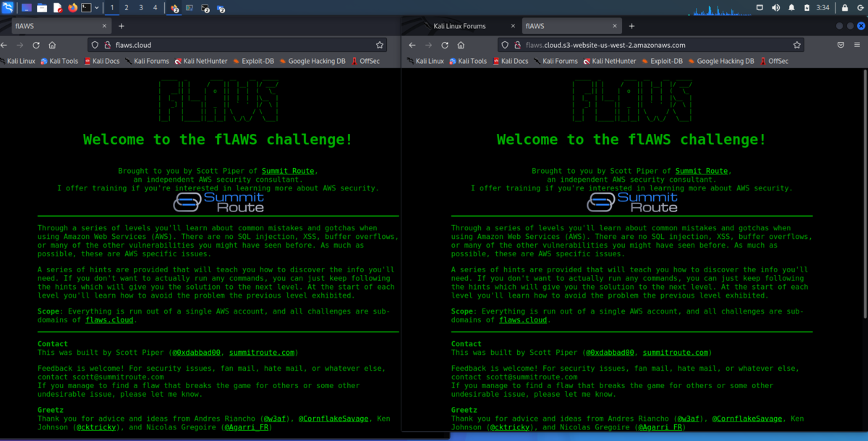Viewport: 868px width, 441px height.
Task: Click the flaws.cloud address bar
Action: 239,45
